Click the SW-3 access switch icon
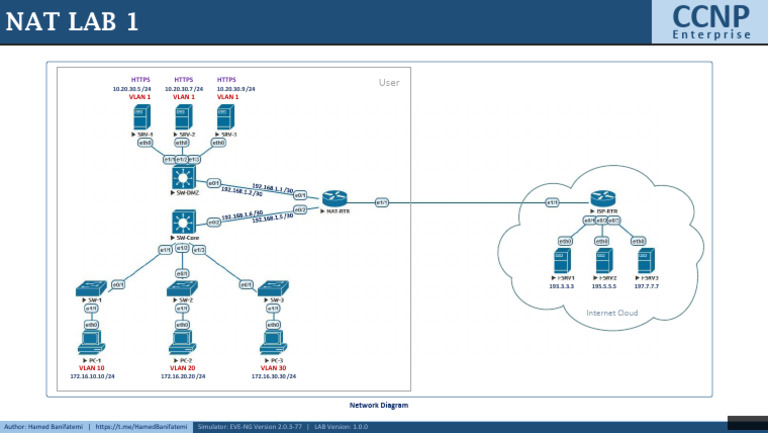This screenshot has height=433, width=768. point(273,289)
